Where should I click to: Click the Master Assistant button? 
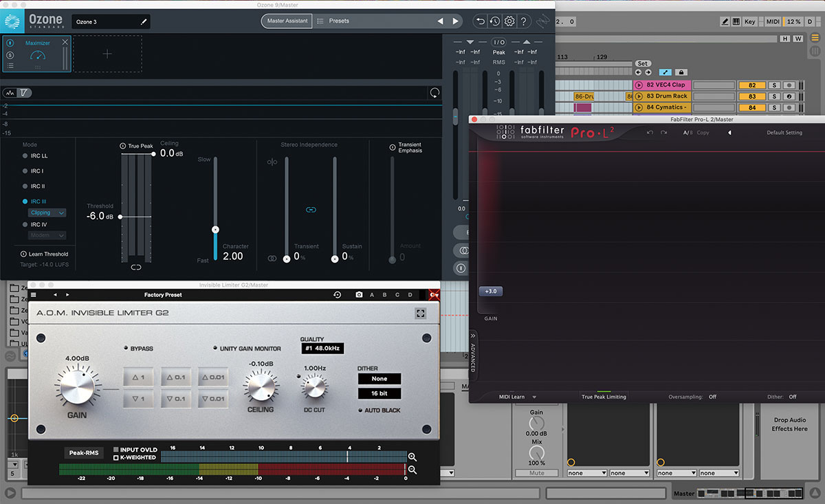tap(287, 21)
